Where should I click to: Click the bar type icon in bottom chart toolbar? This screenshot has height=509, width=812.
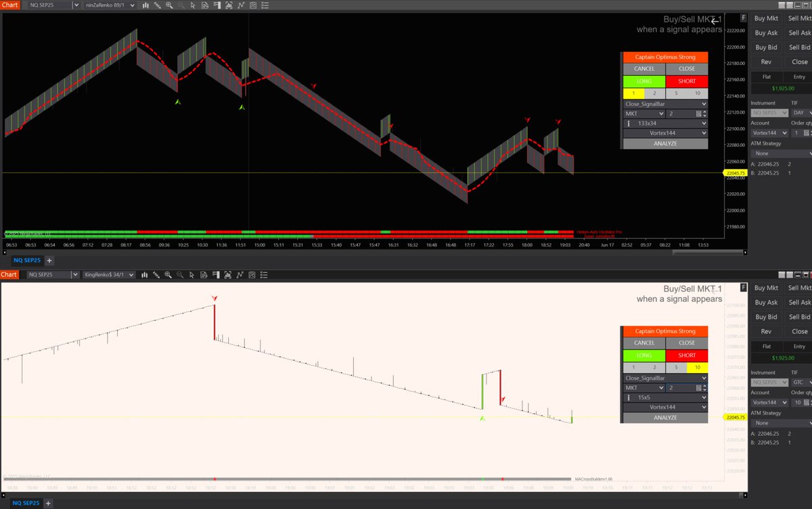coord(144,275)
